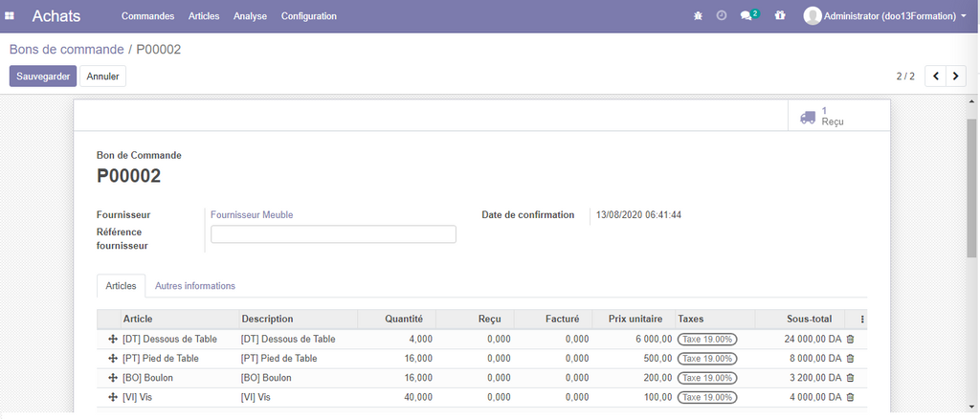
Task: Click the Référence fournisseur input field
Action: [x=333, y=234]
